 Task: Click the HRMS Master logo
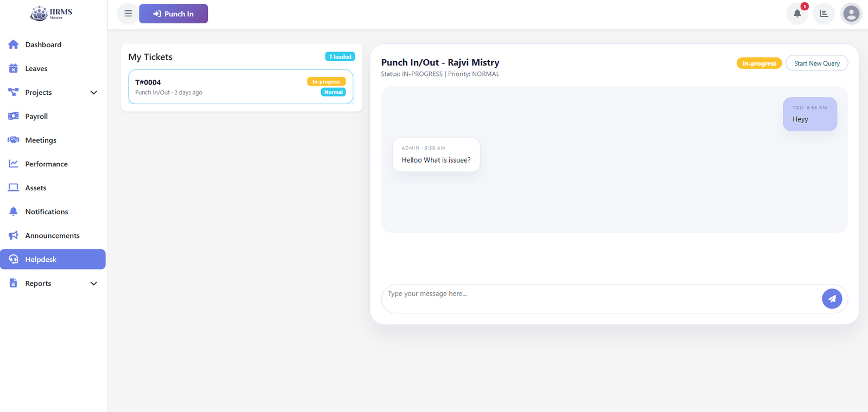pyautogui.click(x=51, y=14)
